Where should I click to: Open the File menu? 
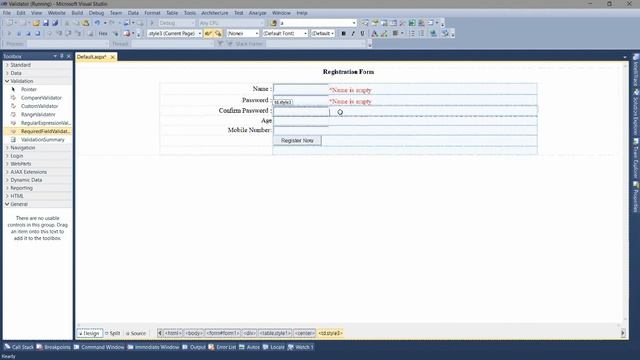click(7, 13)
